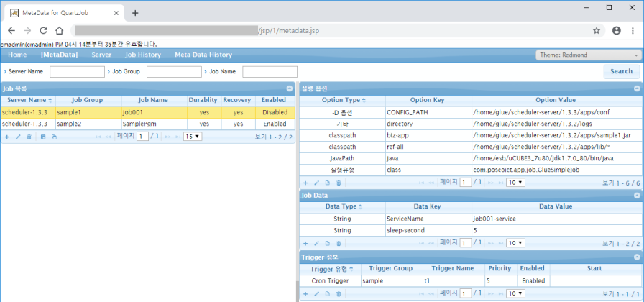Click document copy icon in Job Data pager

point(327,243)
